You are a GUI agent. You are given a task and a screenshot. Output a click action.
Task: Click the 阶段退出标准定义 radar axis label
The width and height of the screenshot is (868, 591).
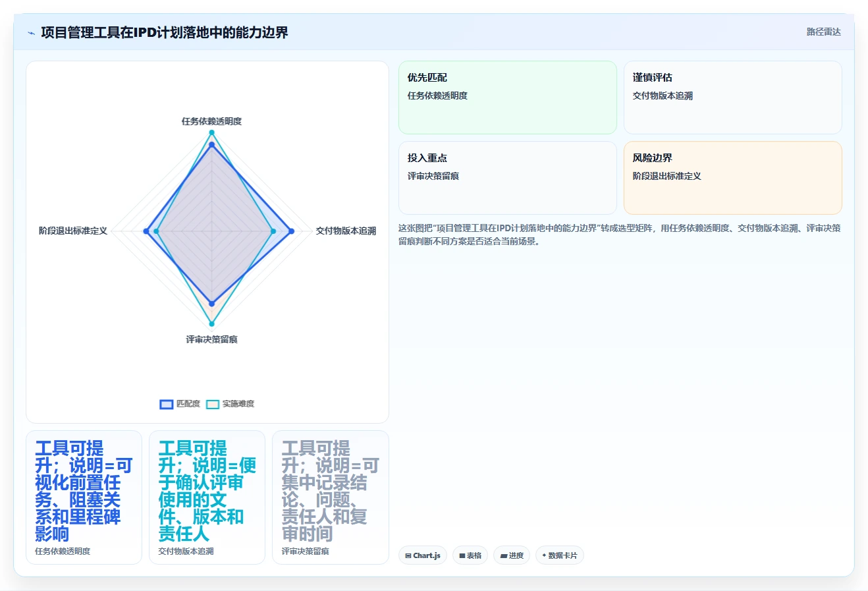coord(73,231)
